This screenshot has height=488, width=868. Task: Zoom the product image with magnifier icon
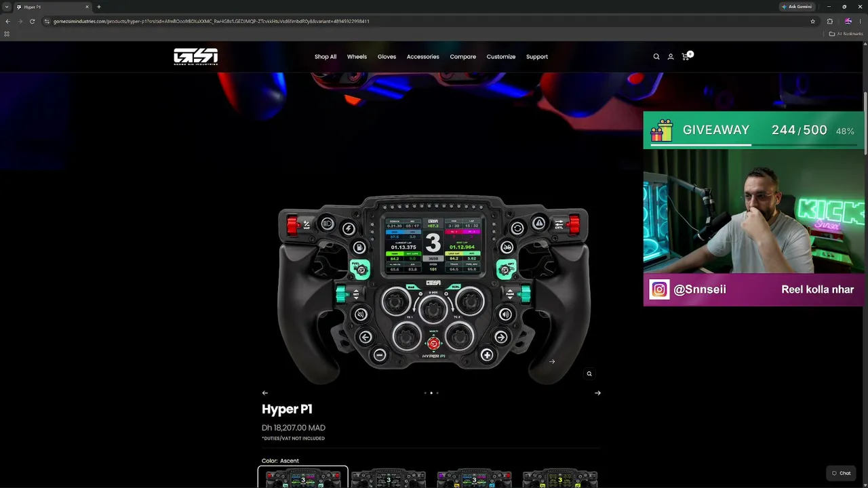click(589, 373)
